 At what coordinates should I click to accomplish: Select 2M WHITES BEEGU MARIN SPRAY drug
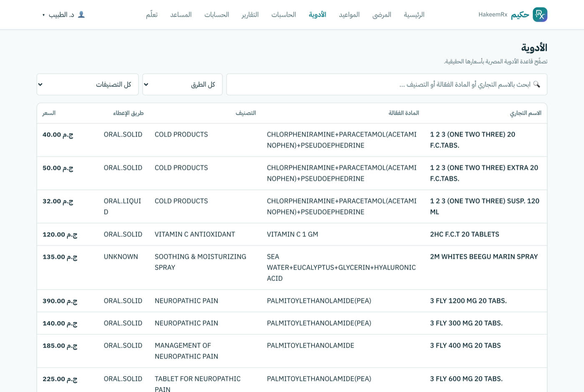tap(484, 257)
